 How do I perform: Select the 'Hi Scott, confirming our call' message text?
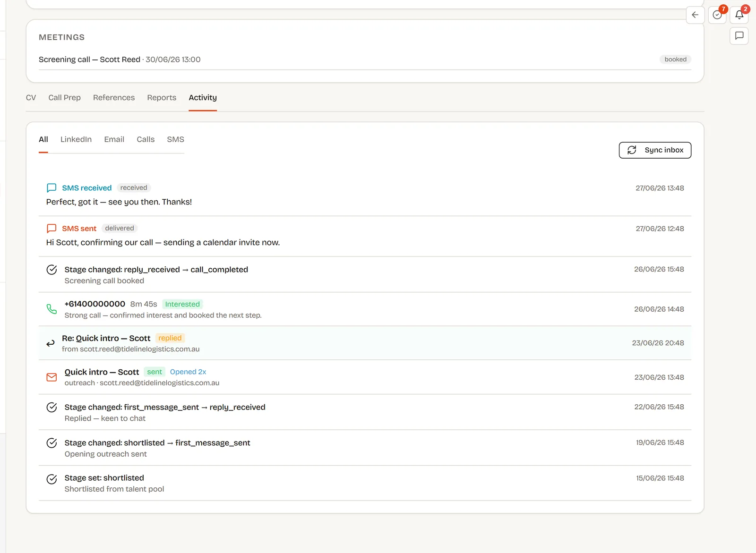(x=163, y=243)
